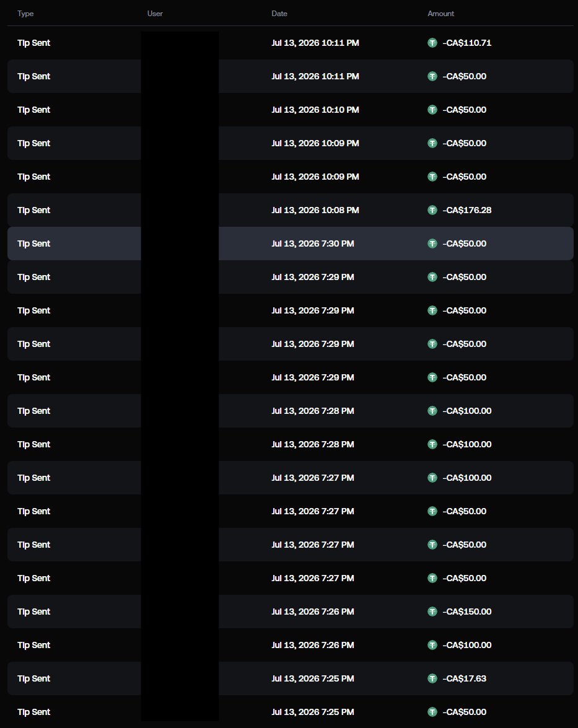Click Tether icon beside -CA$150.00
Screen dimensions: 578x728
432,612
